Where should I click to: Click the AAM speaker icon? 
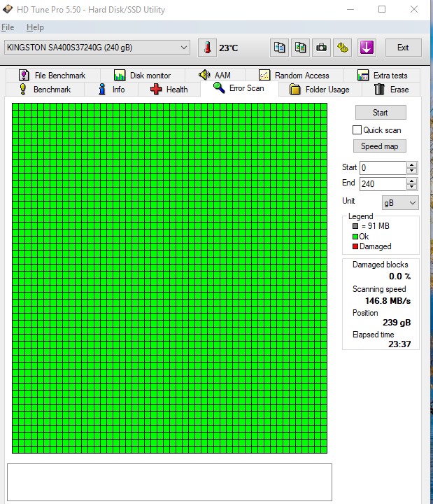click(x=204, y=75)
